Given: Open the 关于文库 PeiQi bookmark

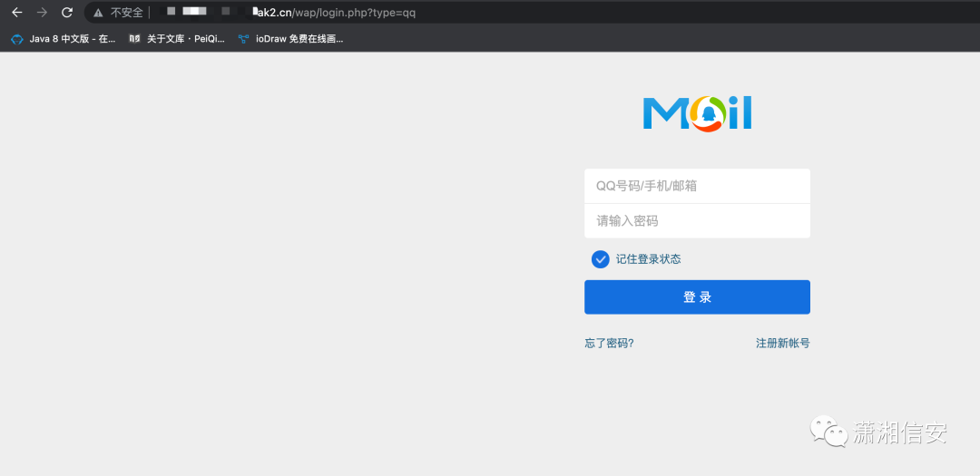Looking at the screenshot, I should 178,39.
